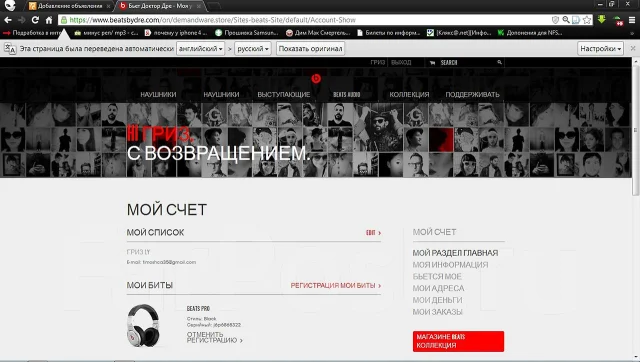Image resolution: width=640 pixels, height=362 pixels.
Task: Open the browser home page icon
Action: pos(49,20)
